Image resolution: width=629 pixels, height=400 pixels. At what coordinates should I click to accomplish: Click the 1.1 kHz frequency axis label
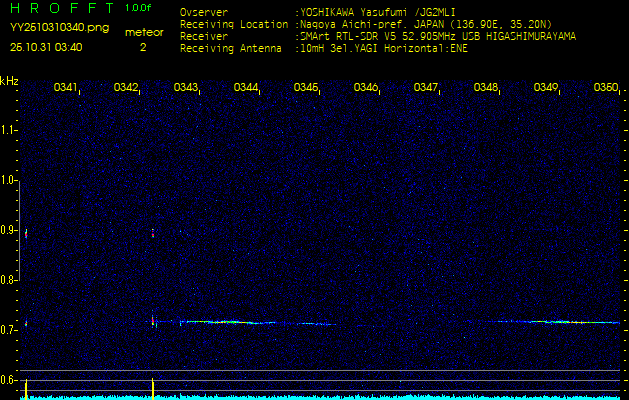click(9, 130)
